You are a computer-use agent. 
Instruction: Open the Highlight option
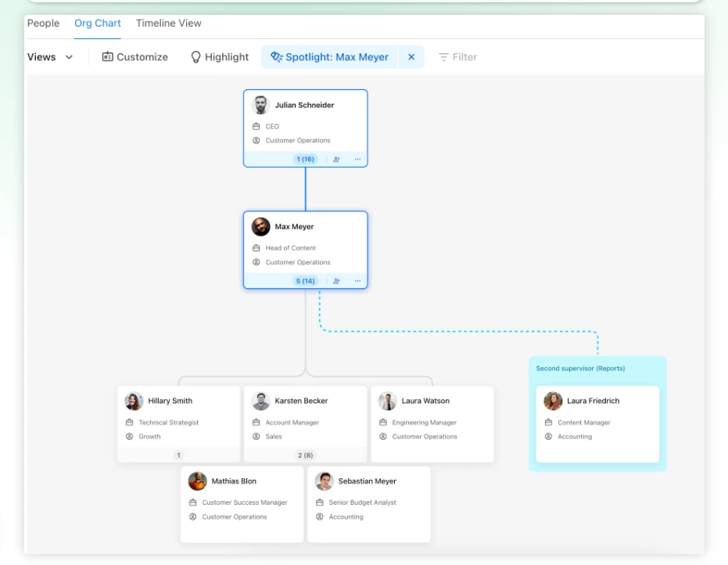point(220,57)
